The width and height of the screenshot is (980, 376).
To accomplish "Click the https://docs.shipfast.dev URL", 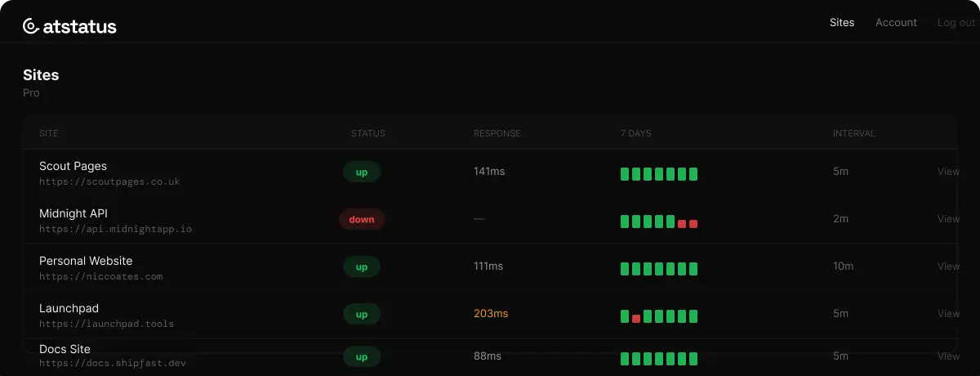I will coord(113,363).
